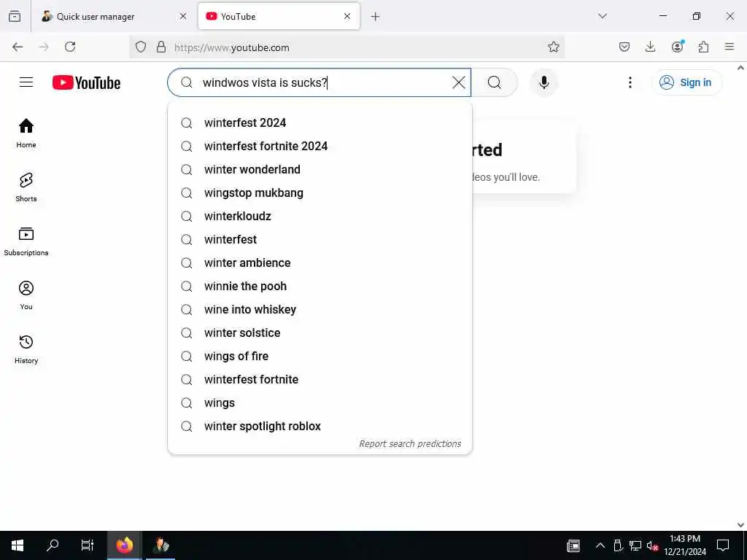The width and height of the screenshot is (747, 560).
Task: Open the notification center
Action: click(723, 545)
